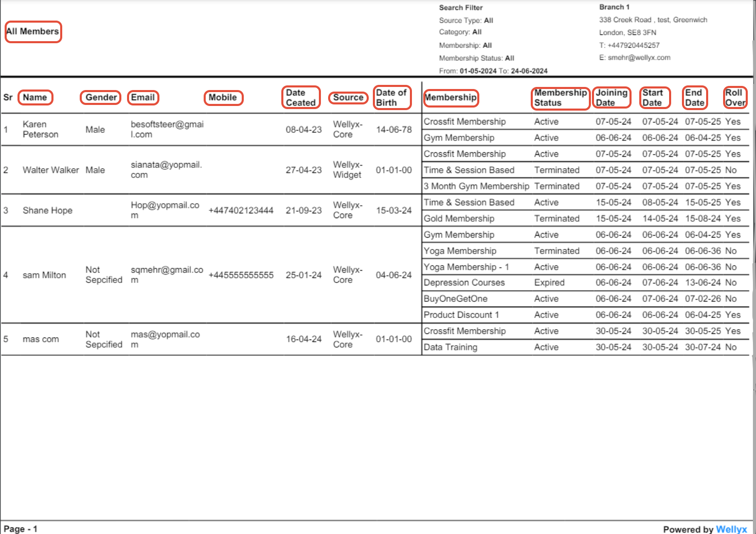The height and width of the screenshot is (534, 756).
Task: Select member name Shane Hope
Action: pos(47,210)
